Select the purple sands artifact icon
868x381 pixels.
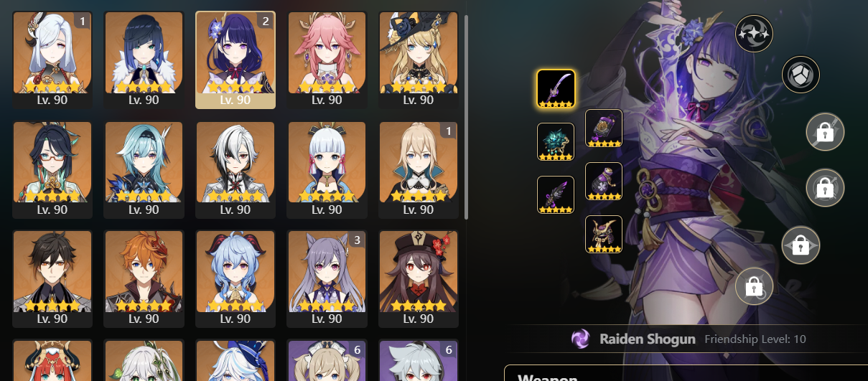click(604, 128)
